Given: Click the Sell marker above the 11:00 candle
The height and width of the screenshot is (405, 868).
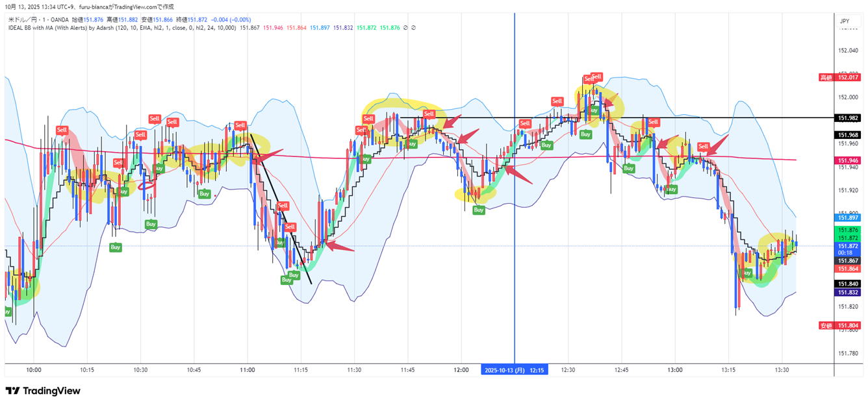Looking at the screenshot, I should coord(240,125).
